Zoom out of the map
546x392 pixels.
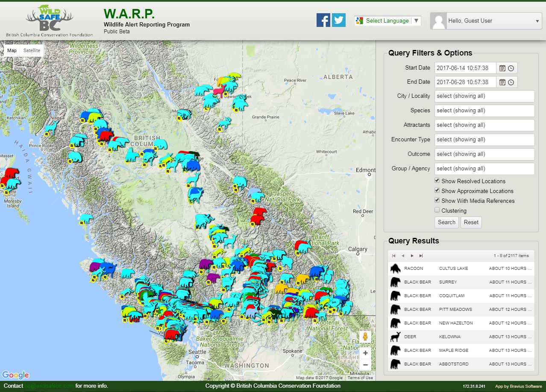click(365, 365)
